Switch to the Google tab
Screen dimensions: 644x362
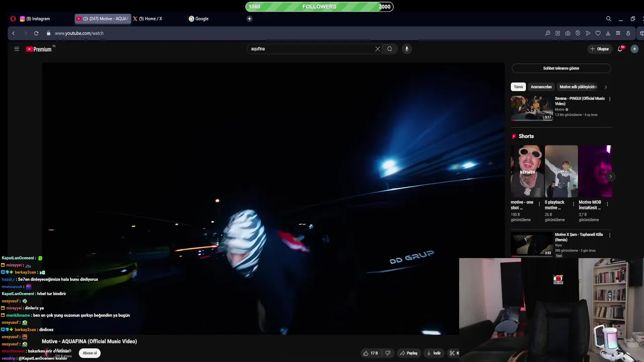(214, 19)
